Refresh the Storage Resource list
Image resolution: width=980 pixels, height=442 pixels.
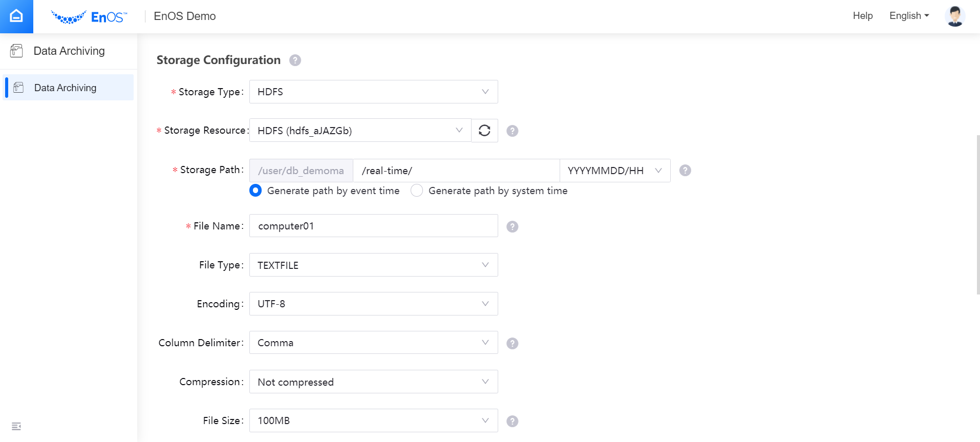pyautogui.click(x=484, y=131)
